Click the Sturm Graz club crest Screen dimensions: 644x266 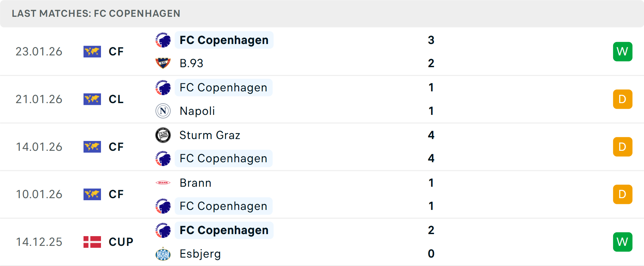pos(163,135)
